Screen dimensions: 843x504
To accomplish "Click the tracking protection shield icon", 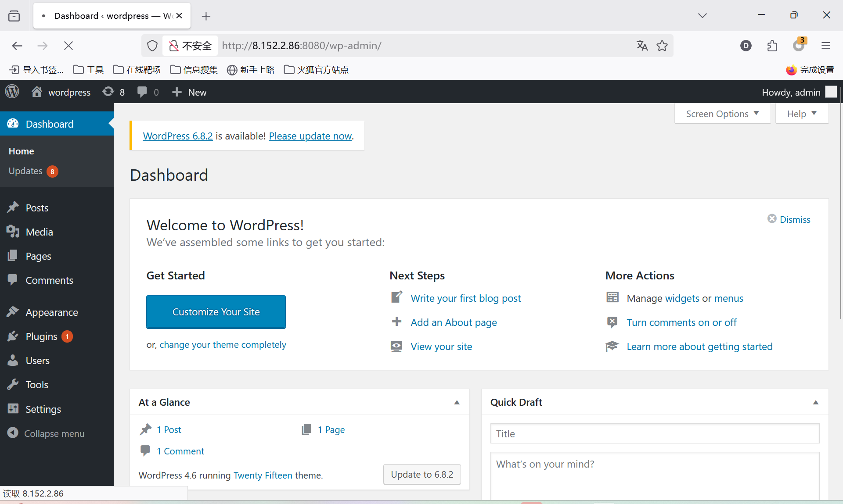I will tap(152, 46).
